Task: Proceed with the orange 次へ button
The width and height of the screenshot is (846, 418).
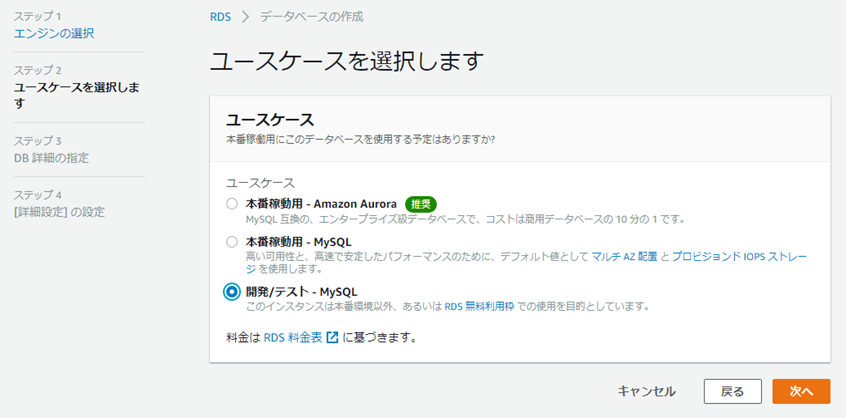Action: point(801,391)
